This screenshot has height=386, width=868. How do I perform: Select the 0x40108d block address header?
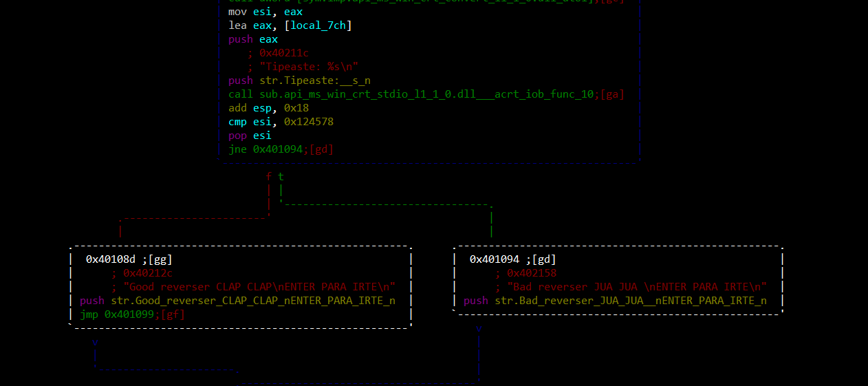tap(110, 259)
